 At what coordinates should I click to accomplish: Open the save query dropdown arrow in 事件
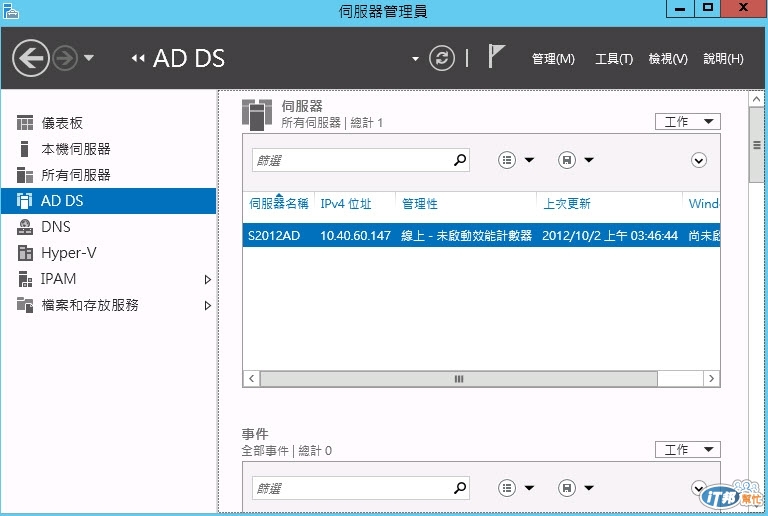[589, 488]
